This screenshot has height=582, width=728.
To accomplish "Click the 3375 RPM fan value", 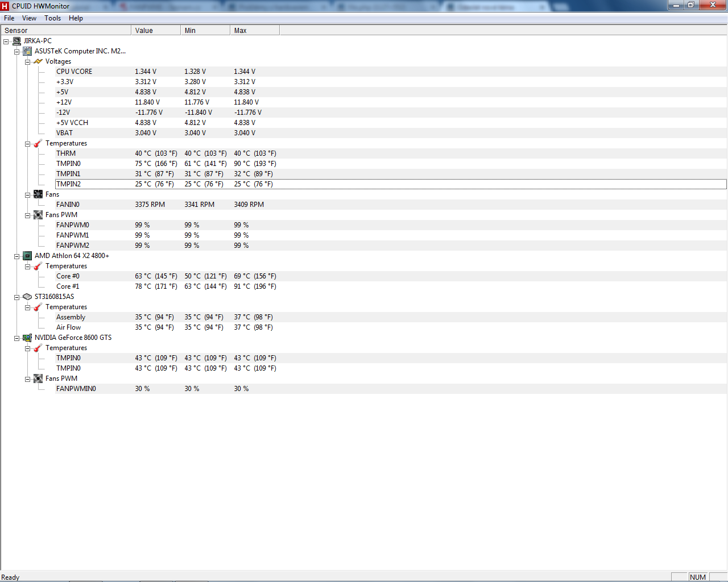I will tap(150, 205).
